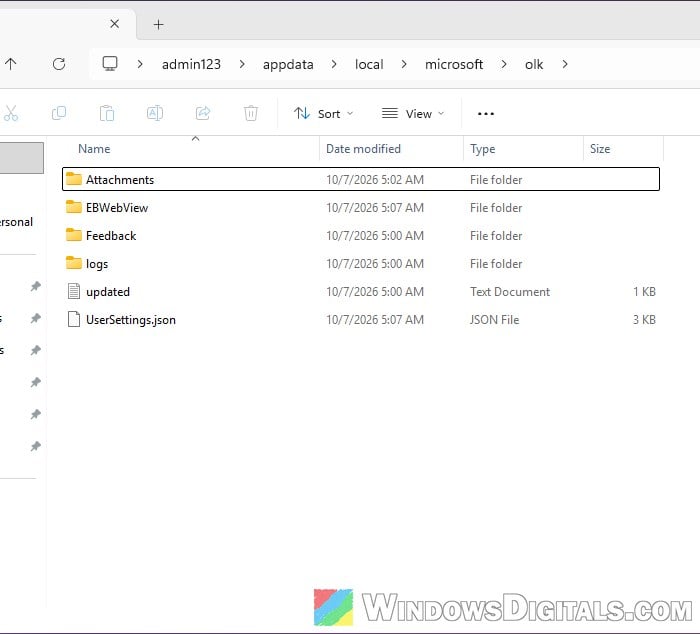
Task: Click the UserSettings.json file icon
Action: (74, 319)
